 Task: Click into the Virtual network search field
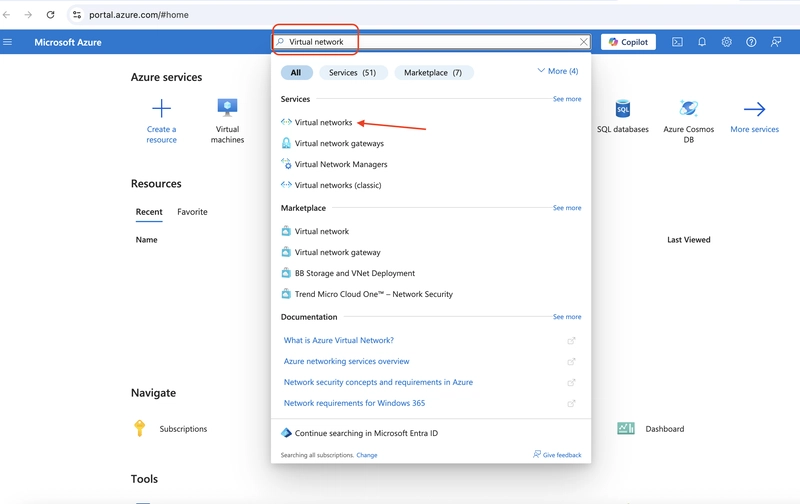(x=431, y=42)
